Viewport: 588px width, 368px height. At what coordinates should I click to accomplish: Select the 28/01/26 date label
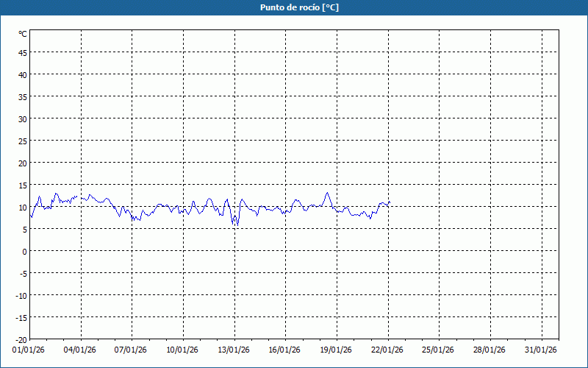490,350
